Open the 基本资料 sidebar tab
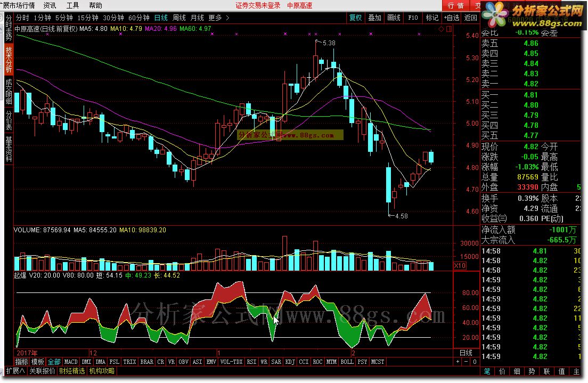This screenshot has width=588, height=383. tap(9, 149)
